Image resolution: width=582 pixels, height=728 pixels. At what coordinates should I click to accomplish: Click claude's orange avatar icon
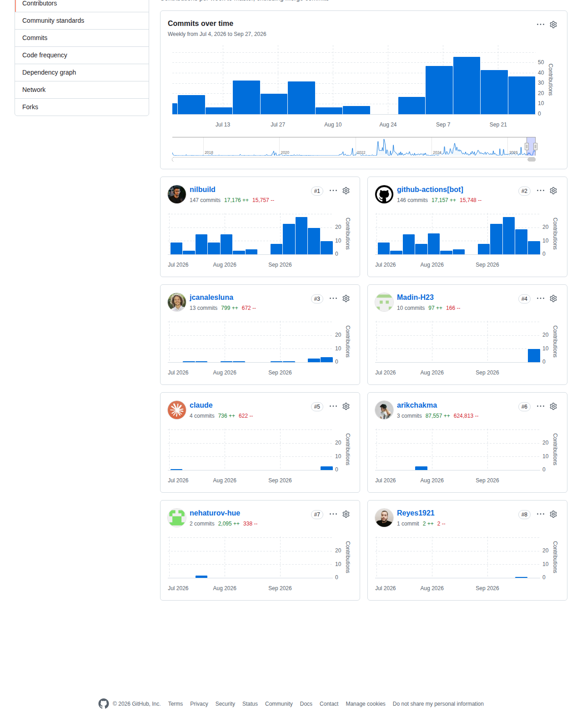(x=177, y=410)
